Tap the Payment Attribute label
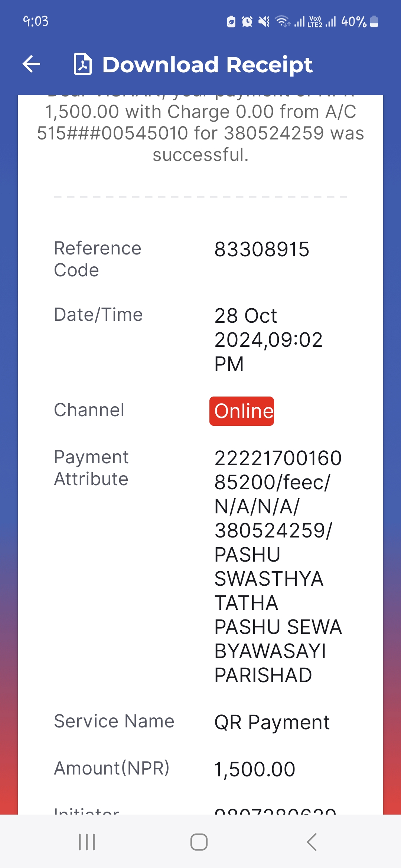401x868 pixels. click(x=91, y=468)
